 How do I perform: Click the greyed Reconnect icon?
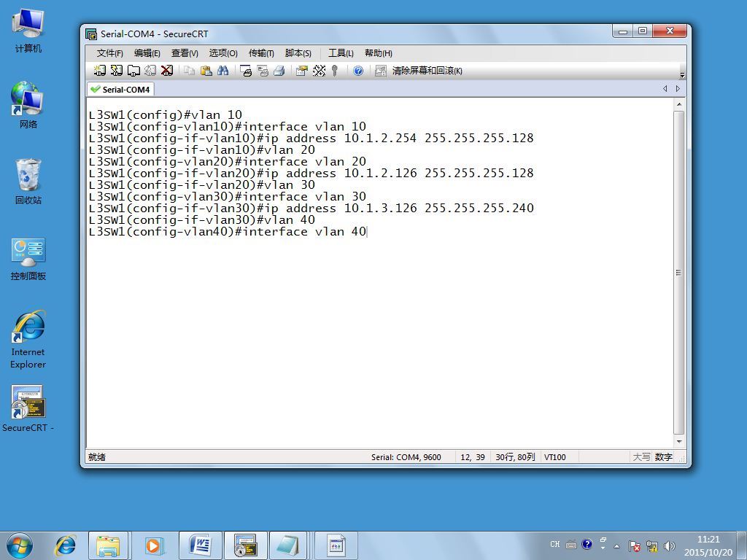(150, 71)
